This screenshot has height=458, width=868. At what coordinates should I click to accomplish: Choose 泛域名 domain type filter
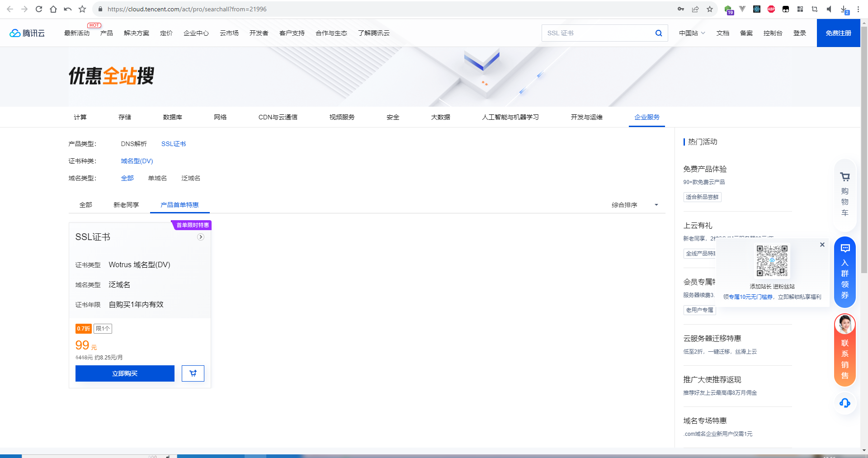[191, 178]
